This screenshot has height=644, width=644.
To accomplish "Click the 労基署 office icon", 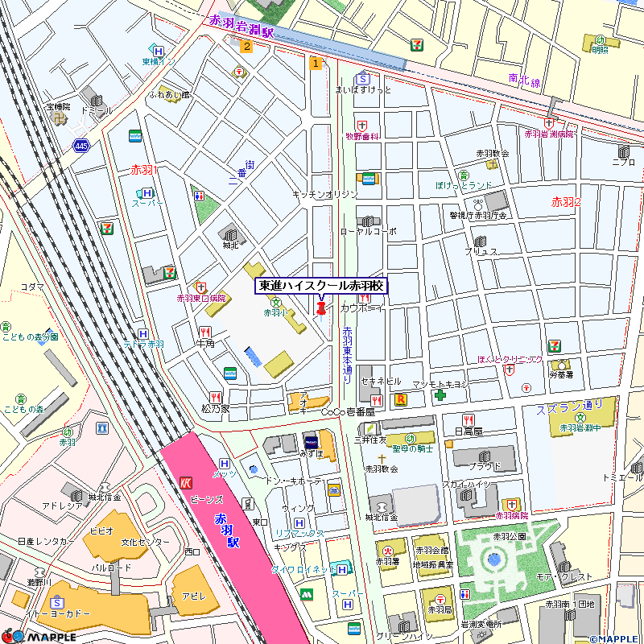I will 561,365.
